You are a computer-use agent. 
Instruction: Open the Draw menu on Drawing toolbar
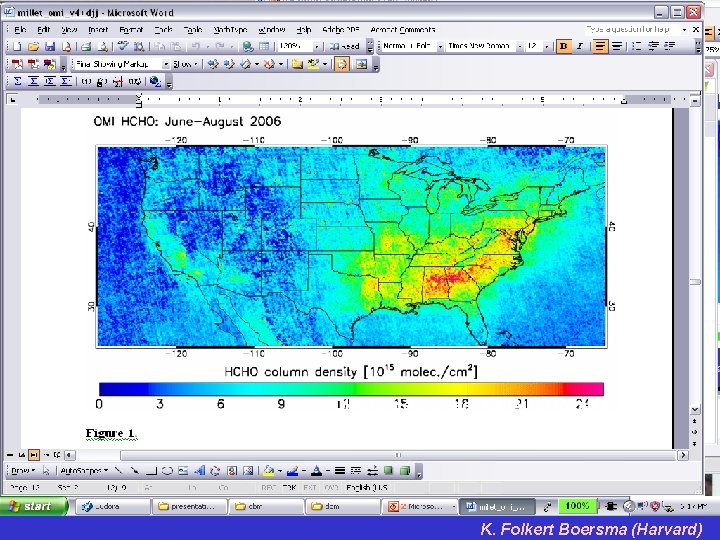(x=23, y=471)
